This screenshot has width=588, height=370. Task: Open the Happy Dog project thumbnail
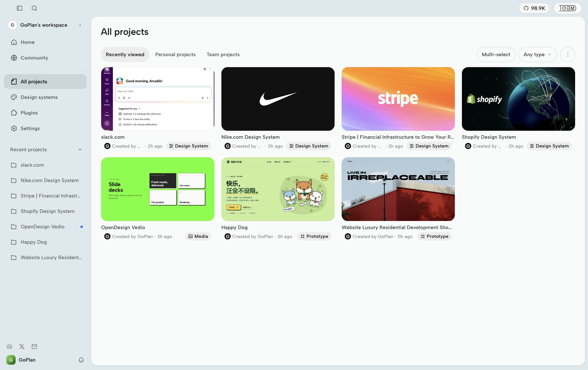tap(278, 189)
